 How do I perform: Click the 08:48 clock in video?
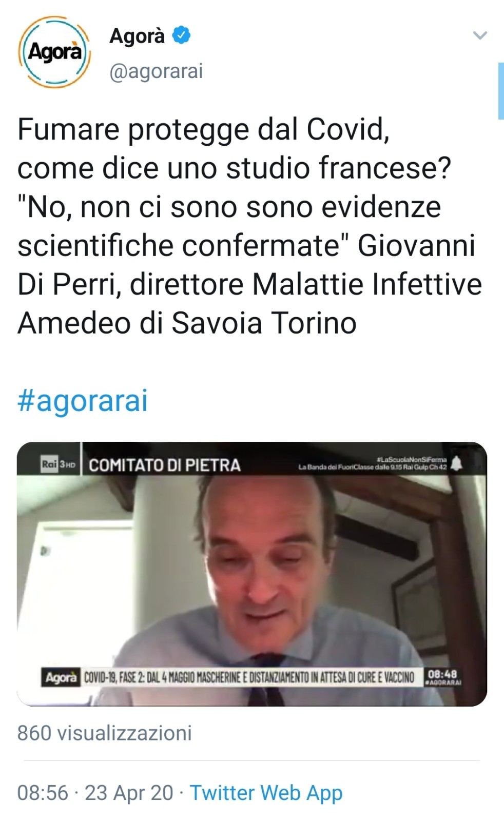tap(442, 674)
